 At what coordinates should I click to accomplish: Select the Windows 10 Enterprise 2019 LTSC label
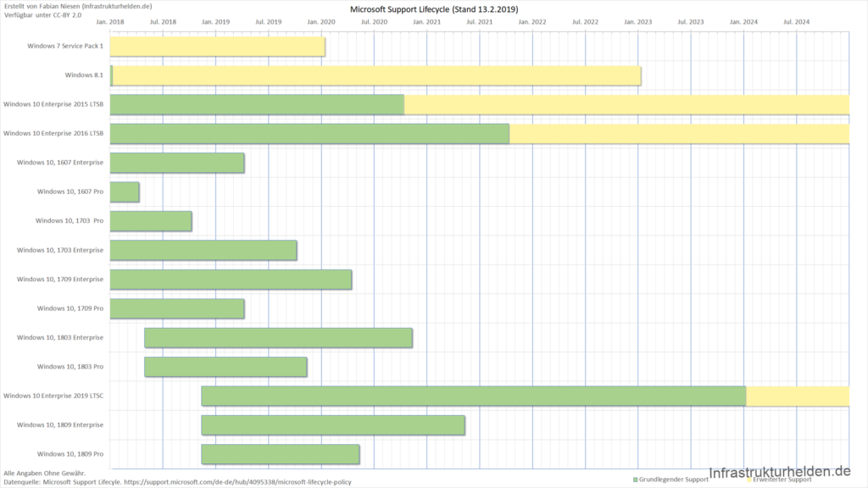(x=53, y=396)
